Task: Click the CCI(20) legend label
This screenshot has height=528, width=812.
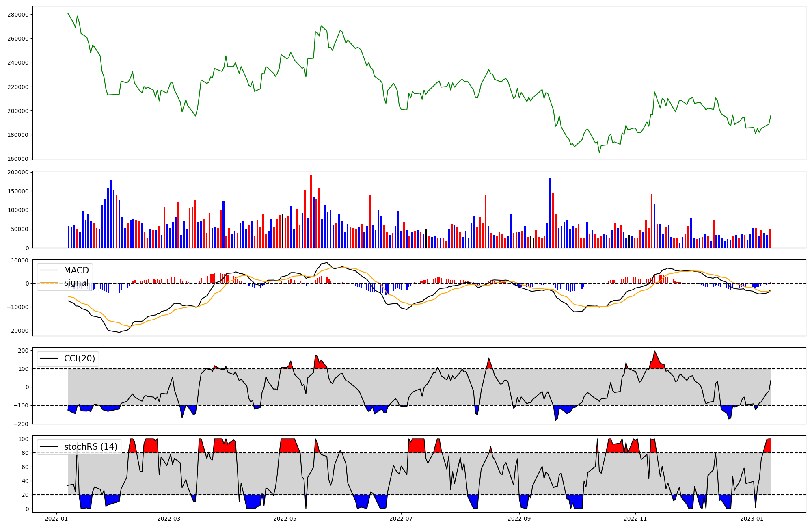Action: tap(80, 359)
